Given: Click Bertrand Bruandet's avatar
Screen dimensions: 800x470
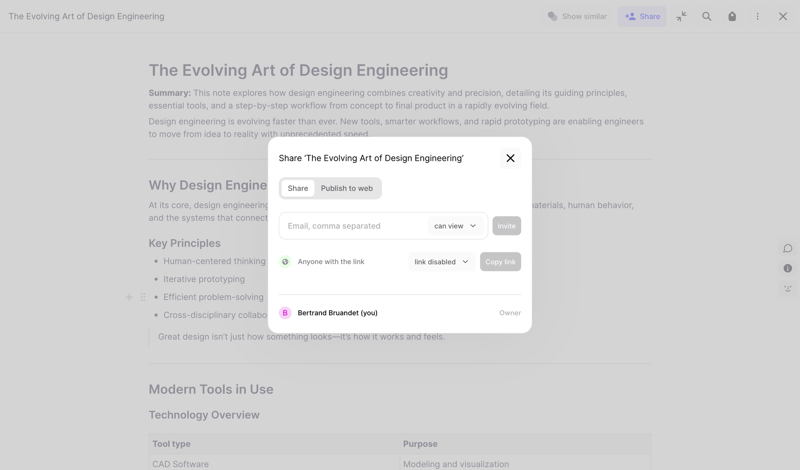Looking at the screenshot, I should coord(285,313).
